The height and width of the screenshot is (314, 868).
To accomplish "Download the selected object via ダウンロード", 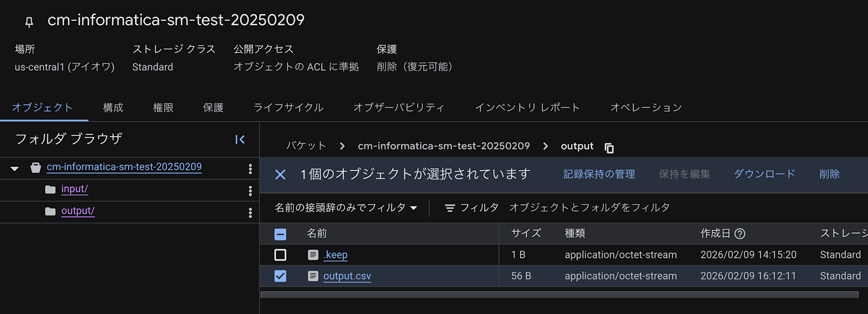I will pyautogui.click(x=764, y=174).
